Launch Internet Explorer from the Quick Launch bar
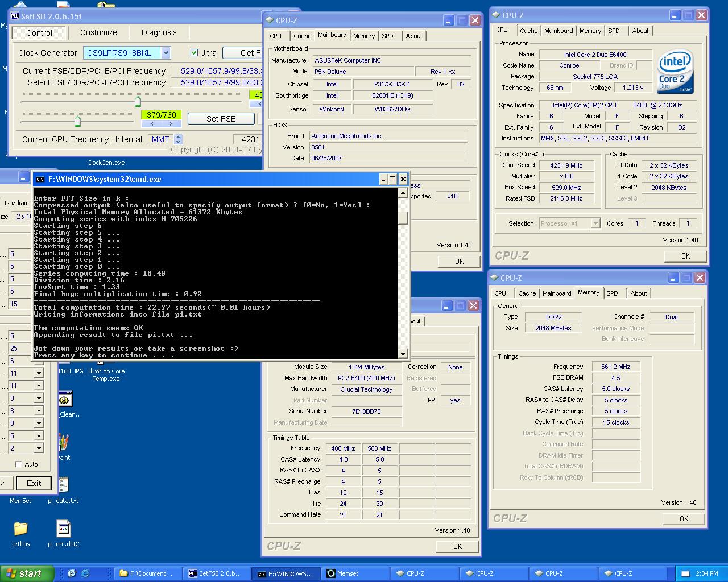This screenshot has width=728, height=582. (86, 573)
